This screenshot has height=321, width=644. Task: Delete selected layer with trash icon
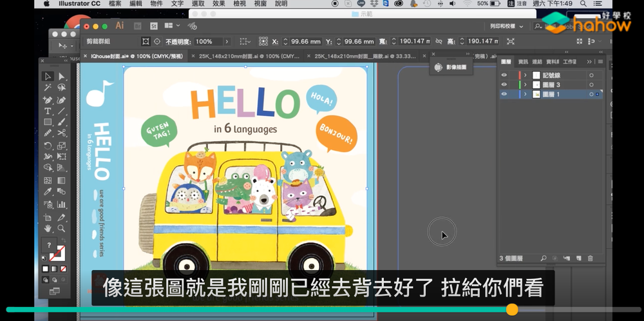click(x=590, y=258)
